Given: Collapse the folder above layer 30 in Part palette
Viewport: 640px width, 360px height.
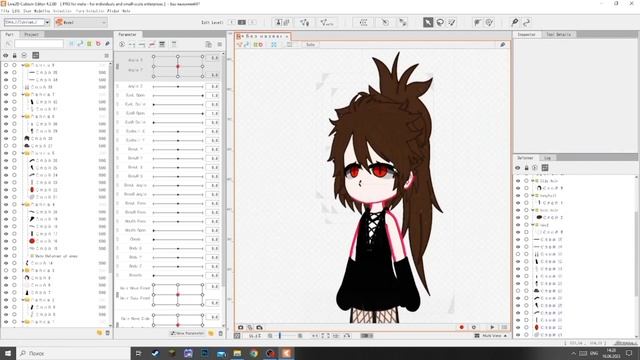Looking at the screenshot, I should click(x=23, y=116).
